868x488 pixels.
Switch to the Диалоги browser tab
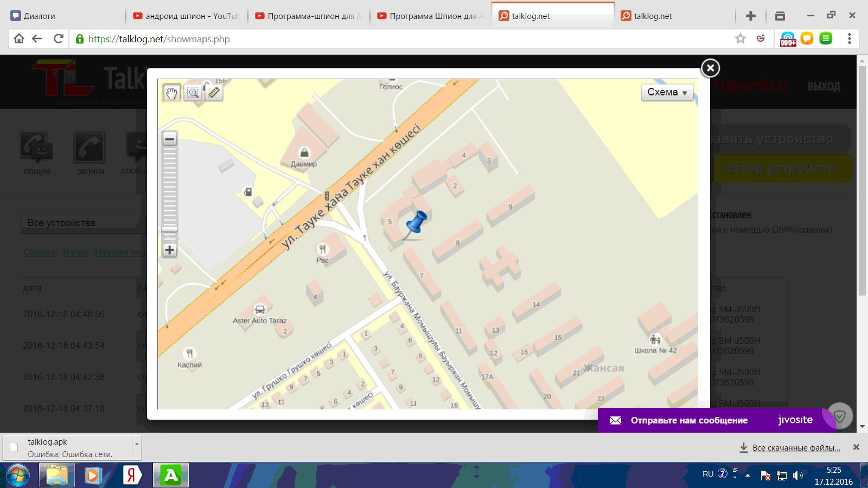click(x=65, y=16)
